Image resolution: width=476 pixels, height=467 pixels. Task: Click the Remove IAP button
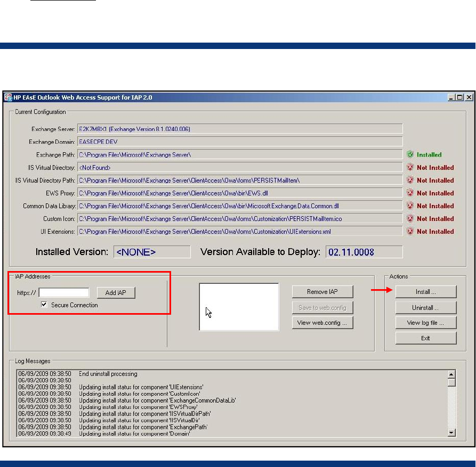[x=322, y=292]
